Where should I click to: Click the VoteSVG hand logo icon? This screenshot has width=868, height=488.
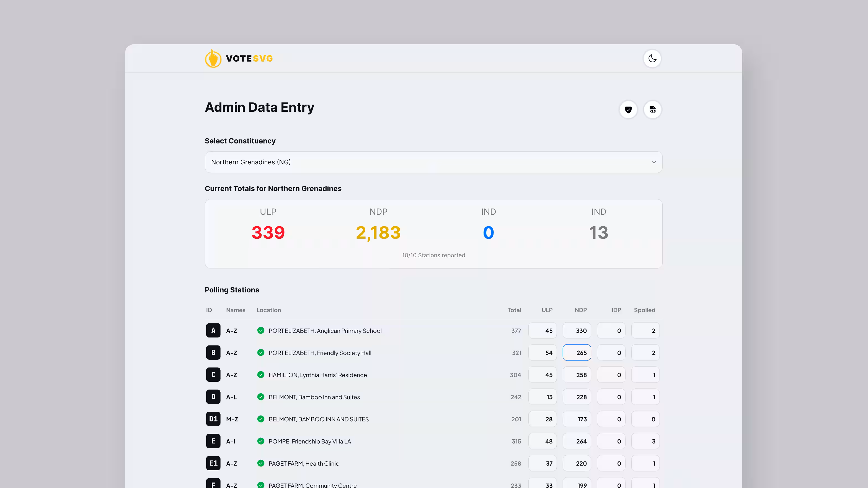click(213, 59)
